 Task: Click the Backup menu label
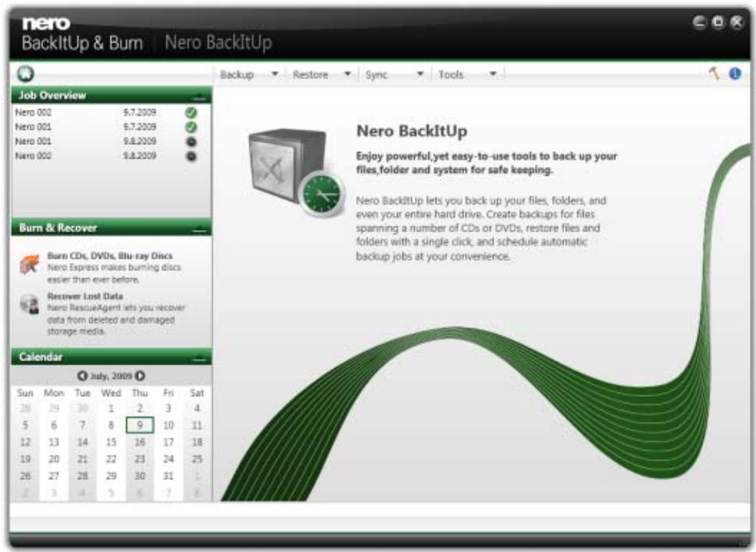(x=237, y=75)
